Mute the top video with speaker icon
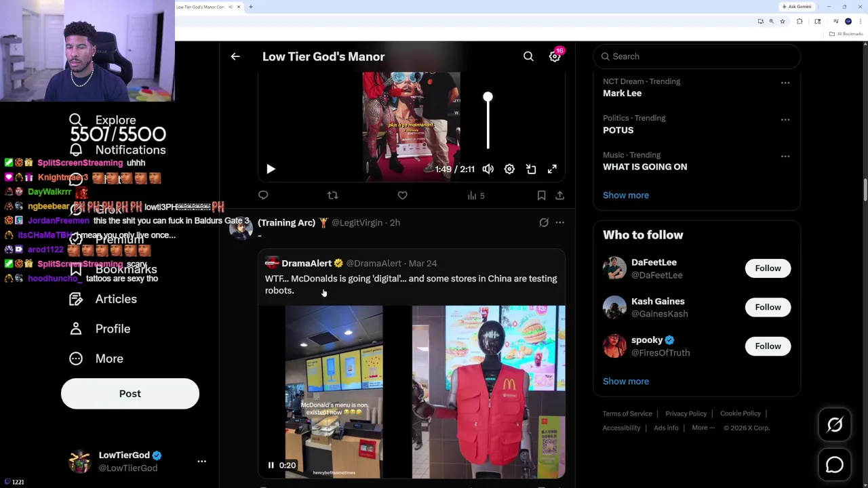 coord(488,169)
